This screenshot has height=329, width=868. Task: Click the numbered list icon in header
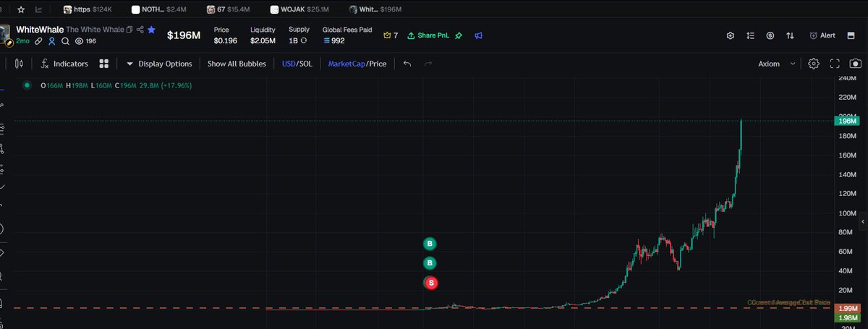click(751, 35)
